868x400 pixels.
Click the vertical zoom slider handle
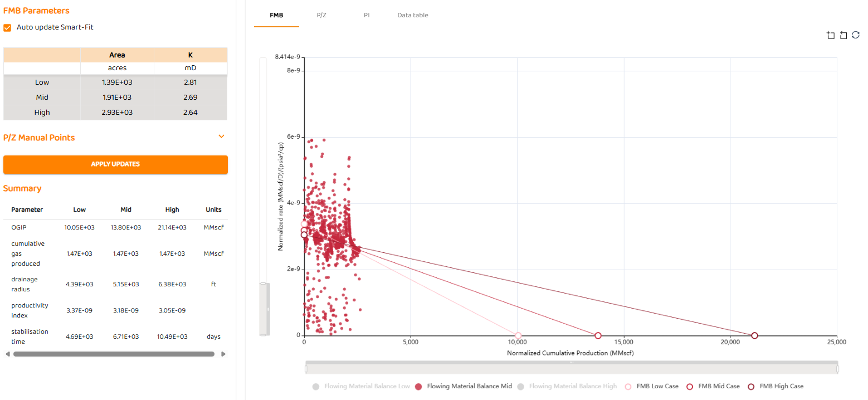click(x=264, y=309)
